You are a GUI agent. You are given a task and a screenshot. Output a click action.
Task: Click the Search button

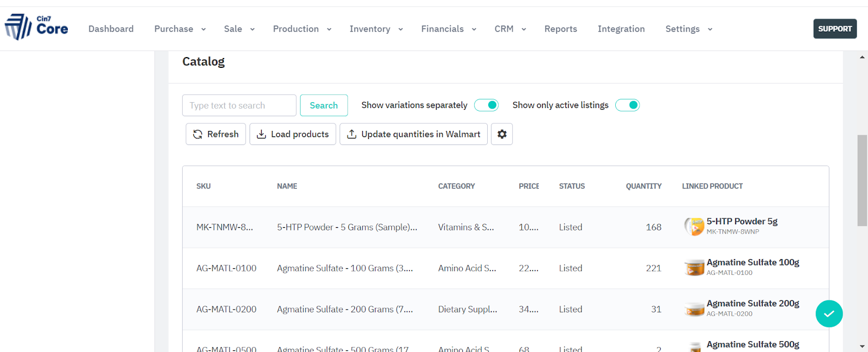point(324,105)
